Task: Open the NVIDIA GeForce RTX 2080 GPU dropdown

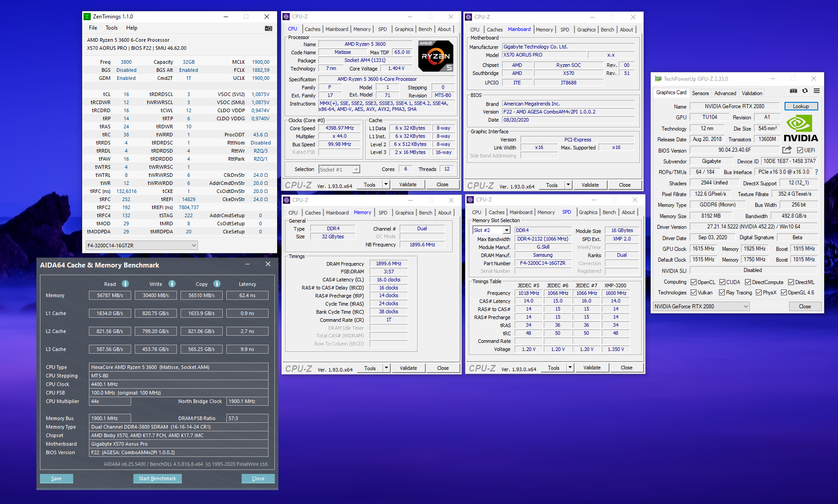Action: pos(701,307)
